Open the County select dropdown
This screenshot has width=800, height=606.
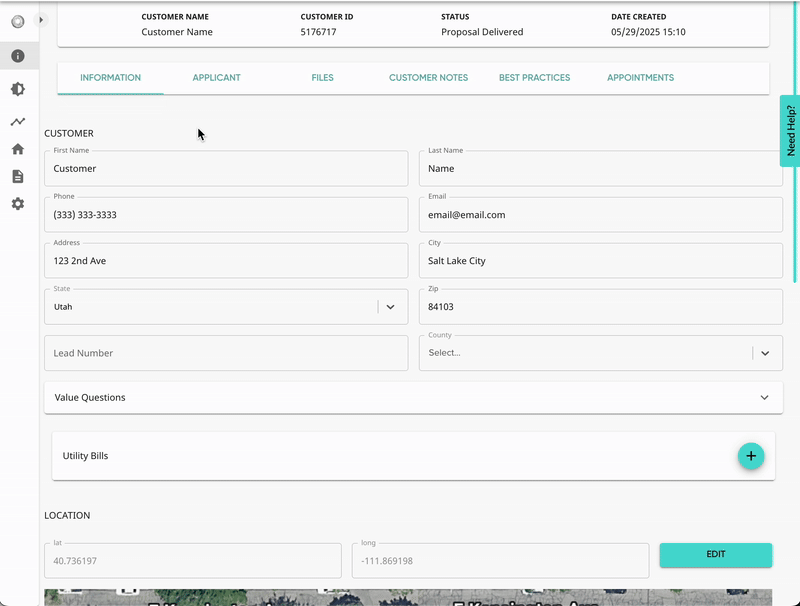pyautogui.click(x=764, y=353)
